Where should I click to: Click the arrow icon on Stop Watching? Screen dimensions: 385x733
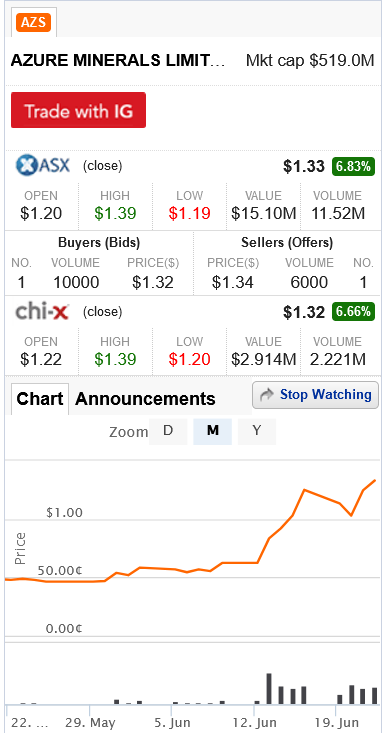(x=267, y=395)
